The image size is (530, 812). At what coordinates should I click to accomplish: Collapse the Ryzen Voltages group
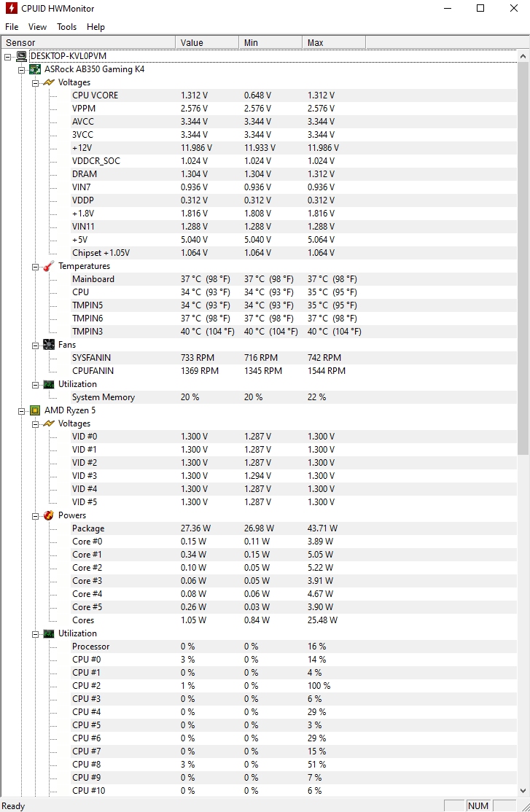[35, 424]
